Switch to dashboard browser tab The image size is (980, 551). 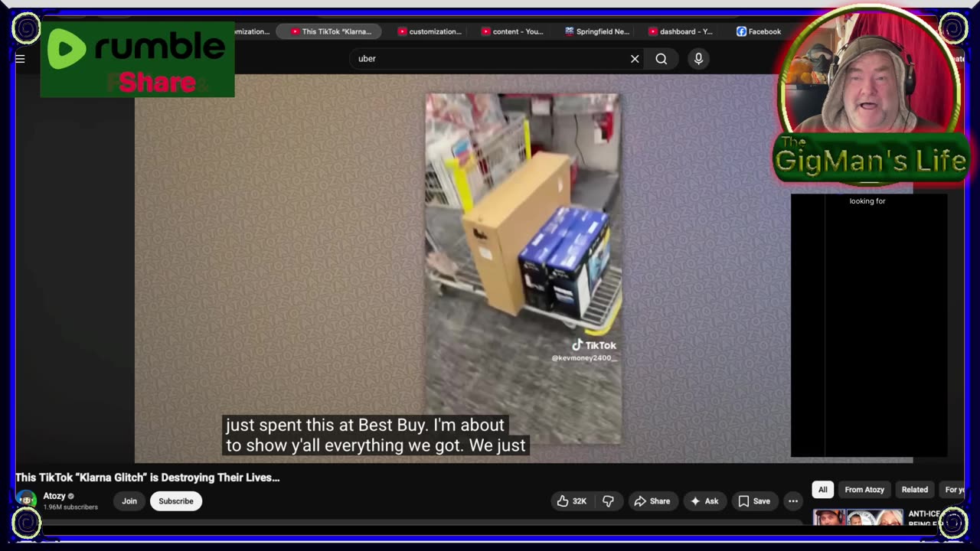(681, 31)
